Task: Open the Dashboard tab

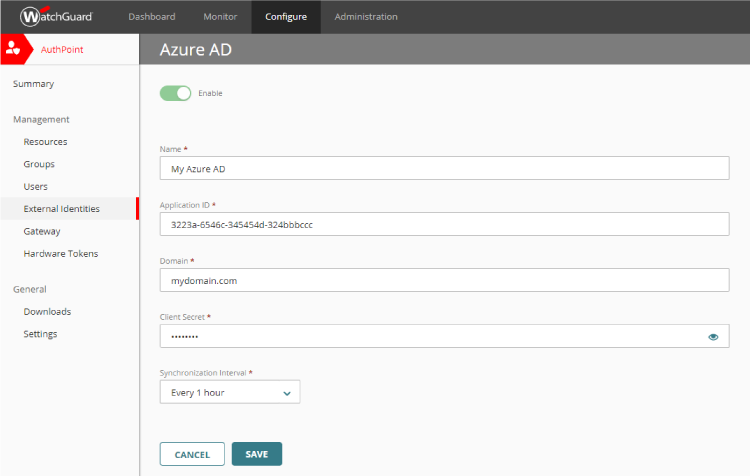Action: click(x=152, y=17)
